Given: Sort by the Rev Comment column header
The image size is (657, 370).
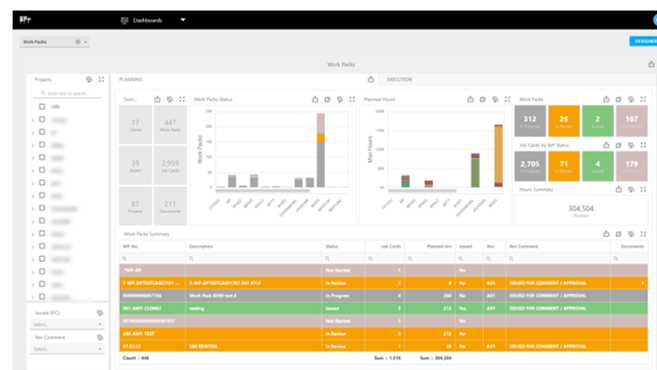Looking at the screenshot, I should tap(558, 246).
